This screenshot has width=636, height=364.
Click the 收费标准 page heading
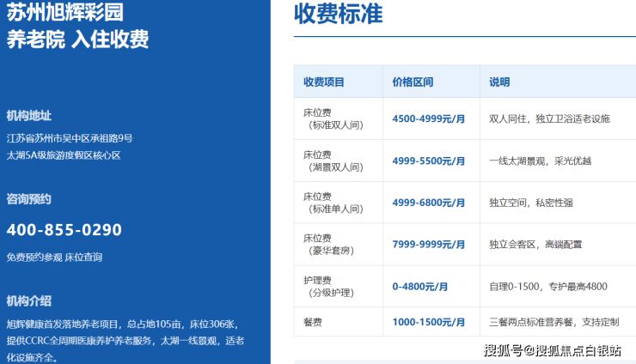click(339, 14)
